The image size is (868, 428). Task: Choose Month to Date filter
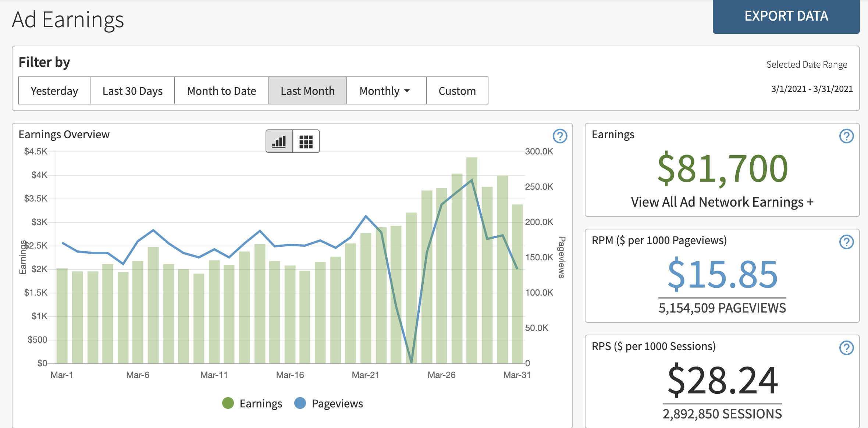221,91
